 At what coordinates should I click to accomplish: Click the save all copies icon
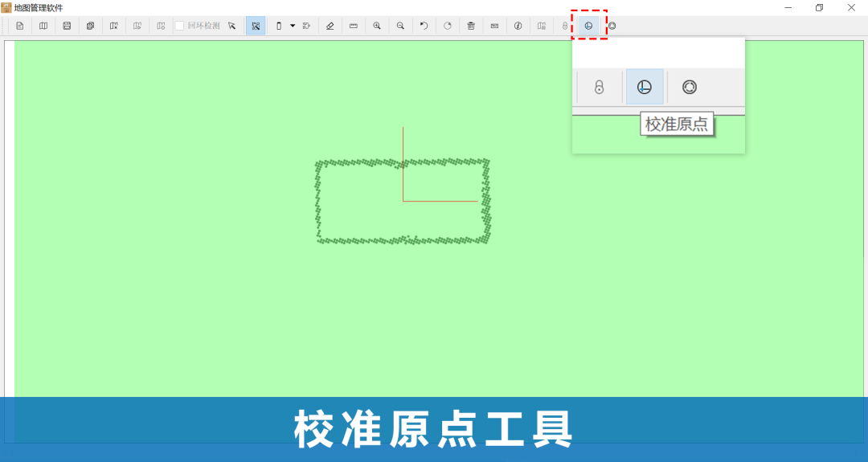(90, 26)
